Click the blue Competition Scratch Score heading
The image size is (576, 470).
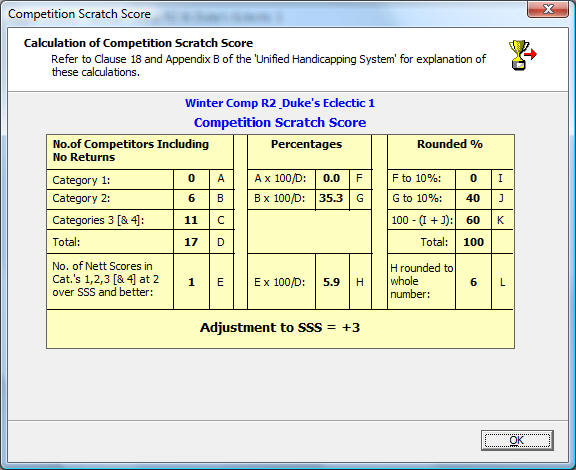[x=280, y=122]
